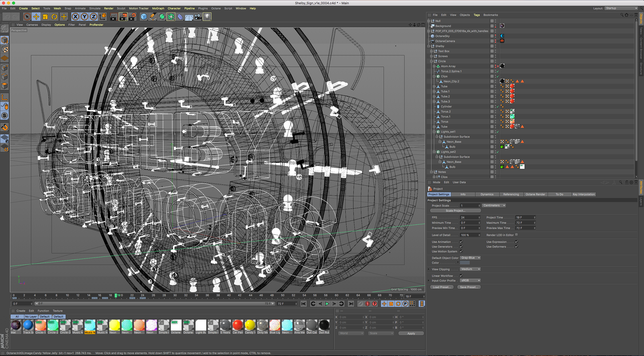Screen dimensions: 644x356
Task: Toggle Z-axis lock
Action: (94, 16)
